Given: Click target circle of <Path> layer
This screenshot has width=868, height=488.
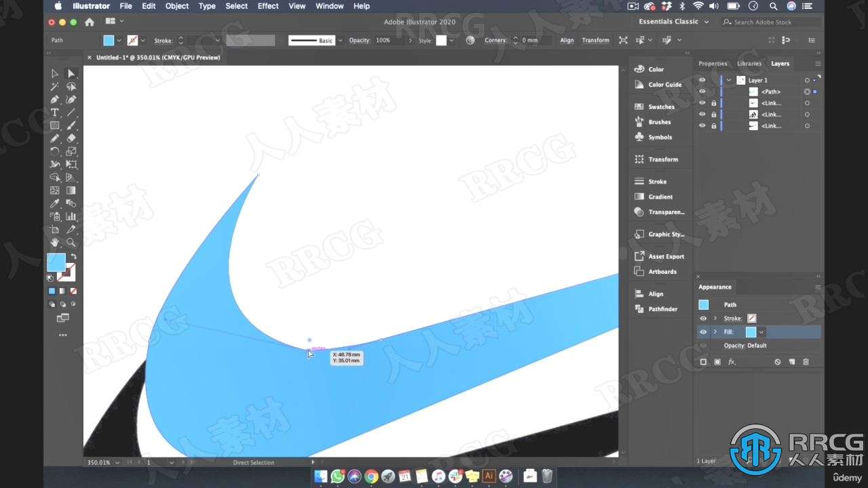Looking at the screenshot, I should [807, 91].
